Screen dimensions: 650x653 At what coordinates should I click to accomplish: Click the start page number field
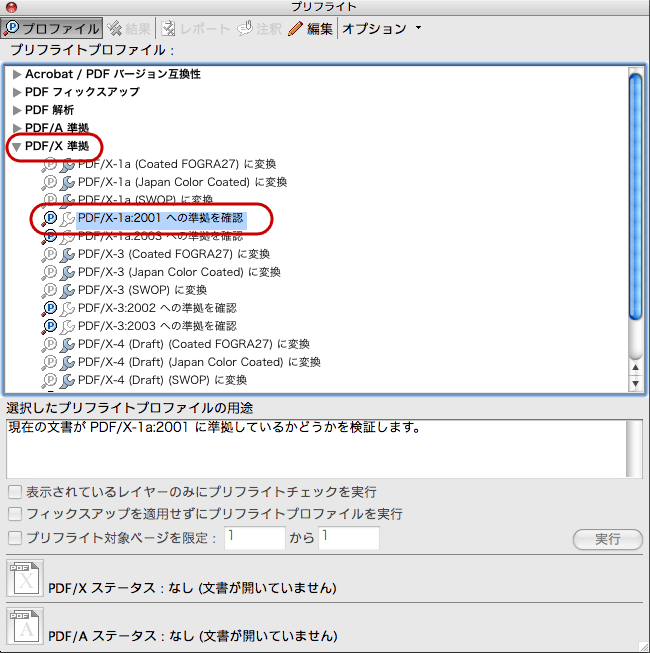pos(255,538)
